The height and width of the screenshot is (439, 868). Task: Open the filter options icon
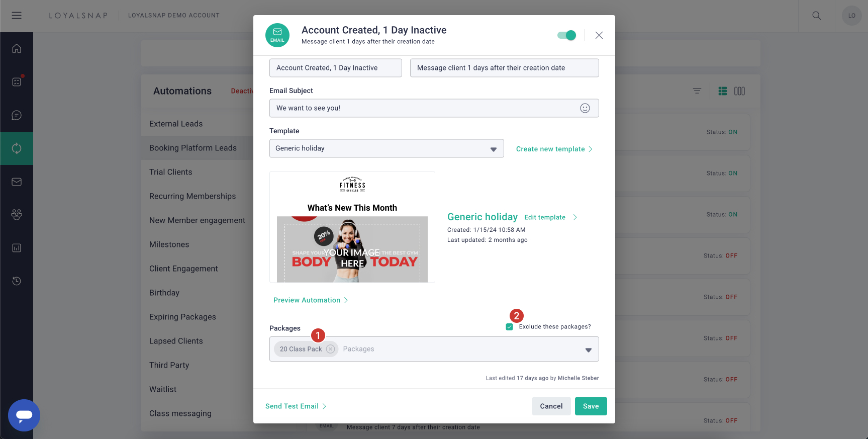(697, 91)
